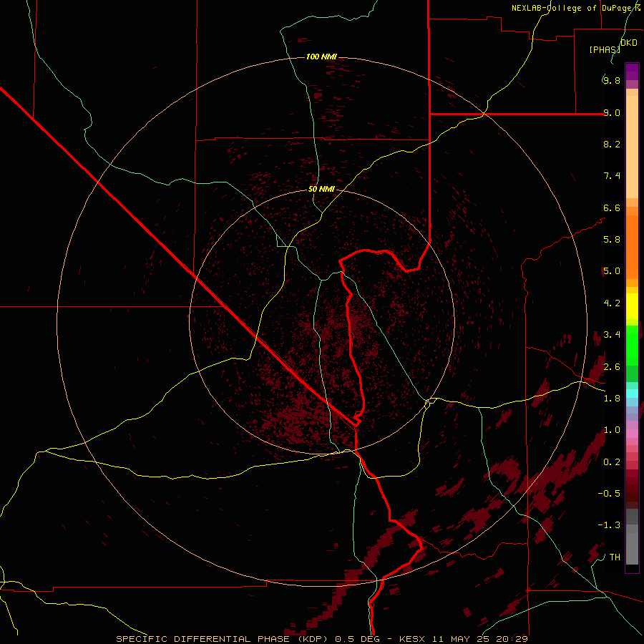Select the 8.2 value on color scale

[612, 144]
